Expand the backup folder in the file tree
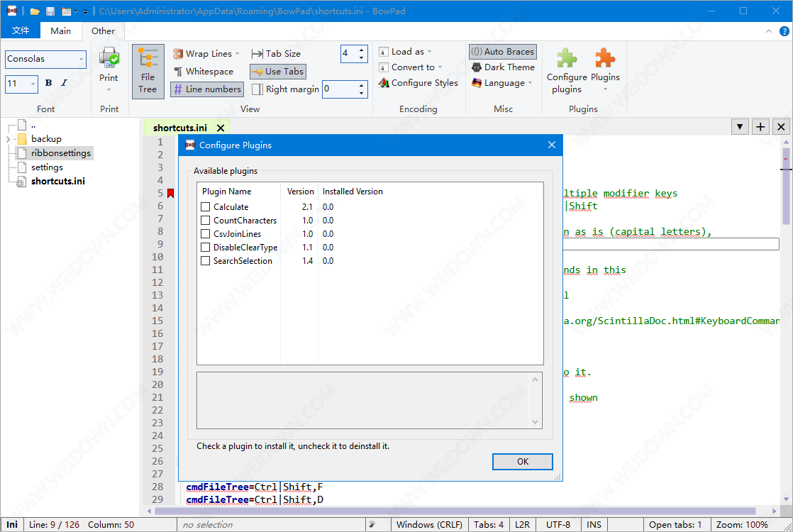793x532 pixels. coord(8,139)
